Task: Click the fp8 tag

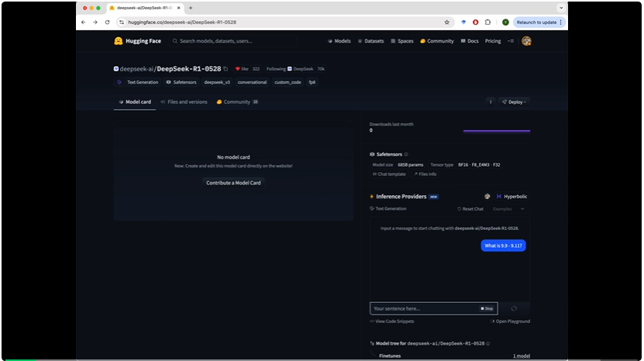Action: pos(312,82)
